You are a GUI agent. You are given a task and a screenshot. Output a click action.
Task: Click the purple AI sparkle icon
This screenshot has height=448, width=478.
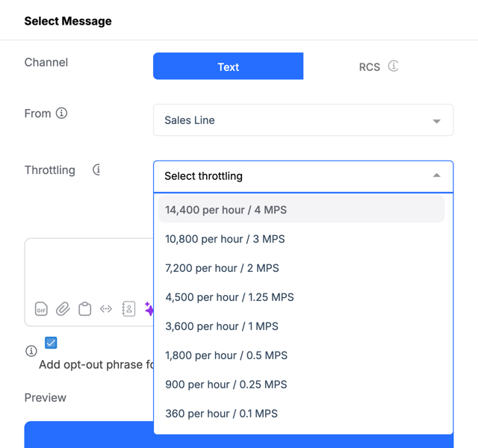149,308
